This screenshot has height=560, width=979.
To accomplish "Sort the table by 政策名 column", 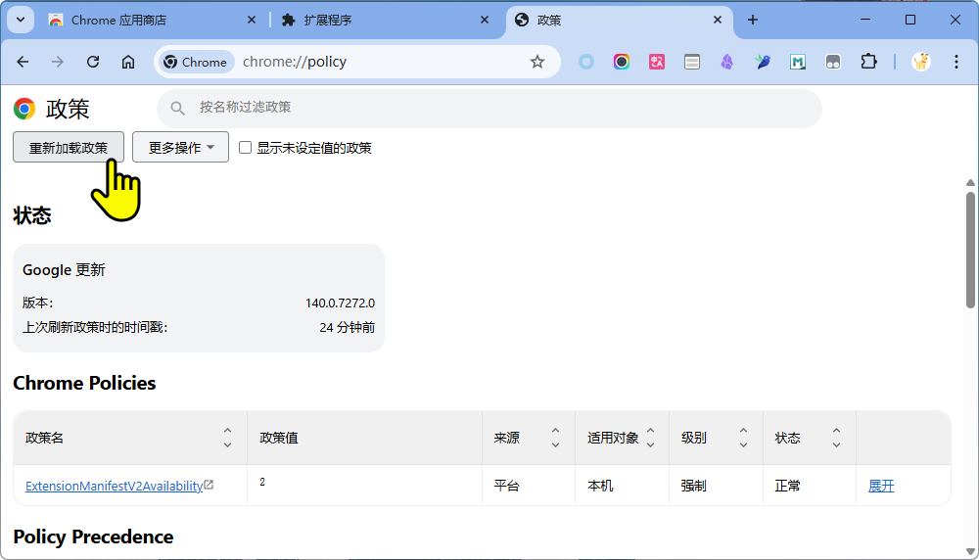I will click(x=227, y=438).
